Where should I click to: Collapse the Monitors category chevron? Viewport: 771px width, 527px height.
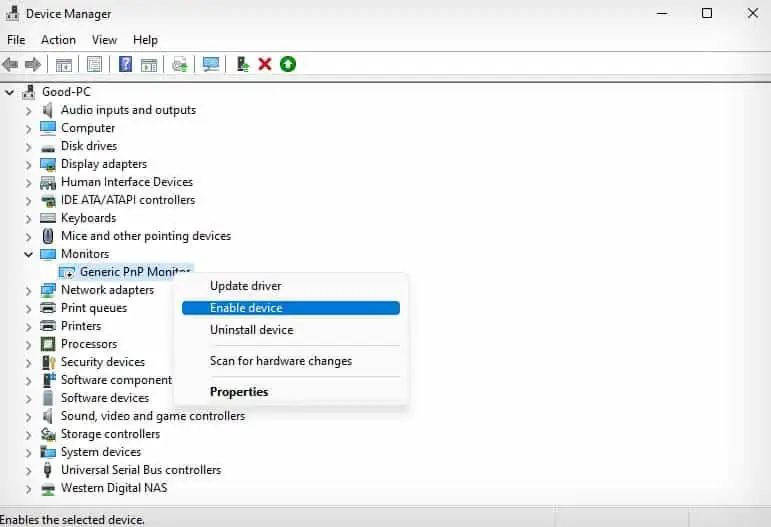tap(29, 254)
